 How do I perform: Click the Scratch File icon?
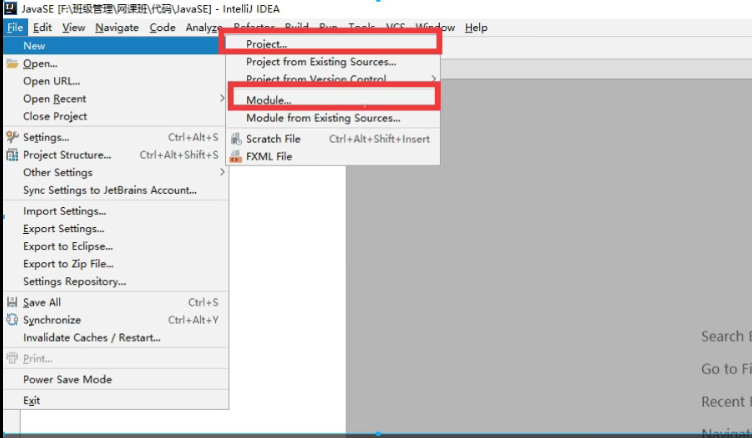pyautogui.click(x=235, y=139)
